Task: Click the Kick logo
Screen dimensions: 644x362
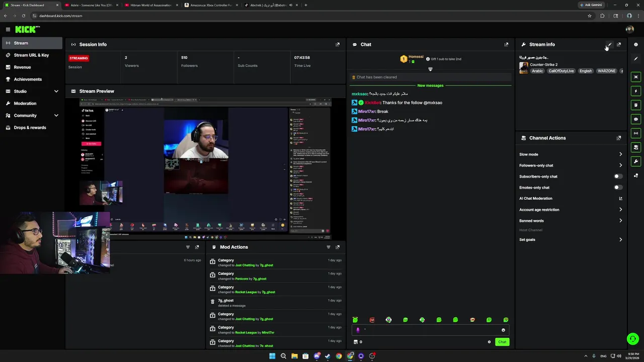Action: pyautogui.click(x=26, y=29)
